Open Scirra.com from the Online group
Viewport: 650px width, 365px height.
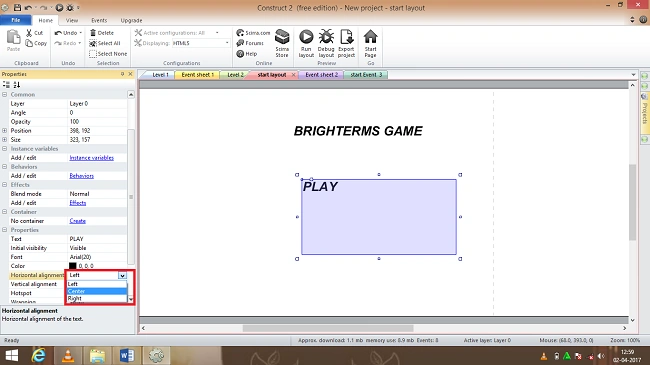coord(253,33)
